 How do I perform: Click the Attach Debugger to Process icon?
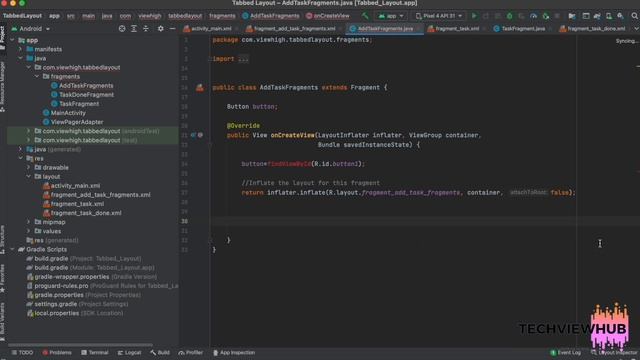(545, 16)
